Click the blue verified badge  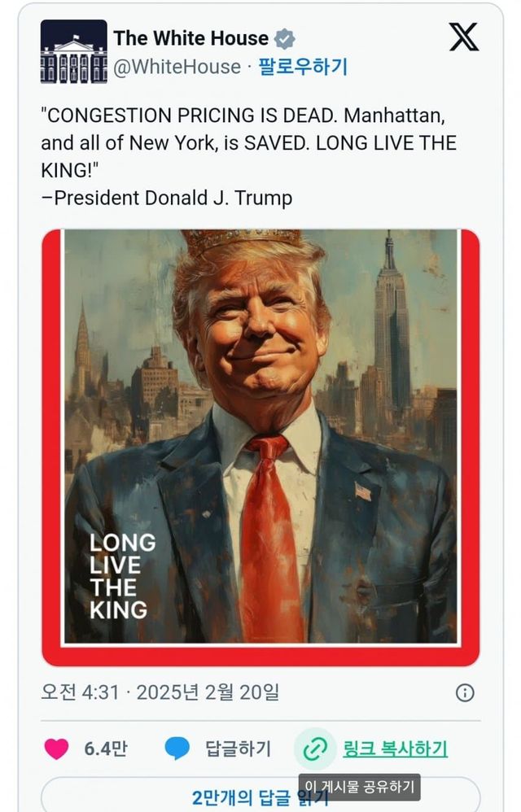[284, 39]
